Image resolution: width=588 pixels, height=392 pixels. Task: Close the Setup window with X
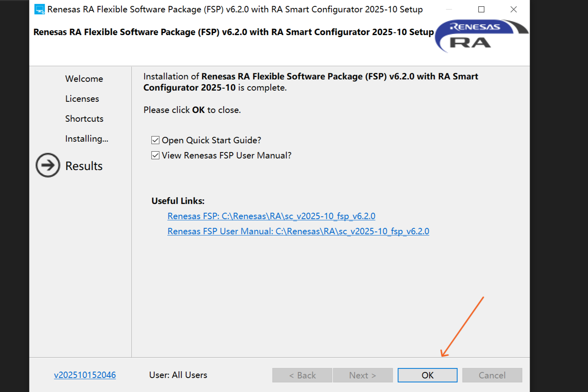point(514,9)
